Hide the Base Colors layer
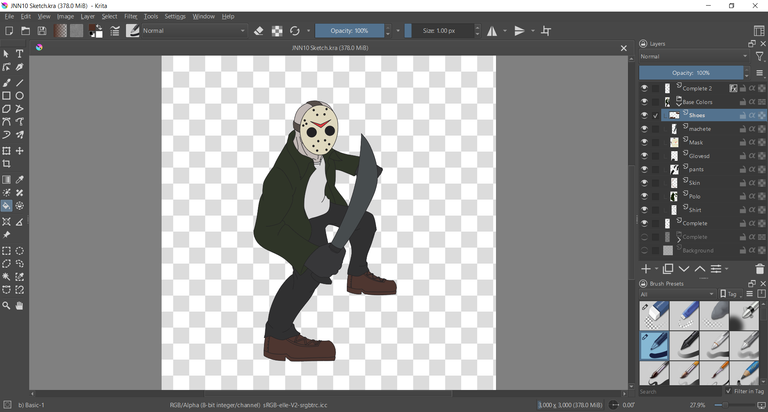768x412 pixels. click(644, 102)
